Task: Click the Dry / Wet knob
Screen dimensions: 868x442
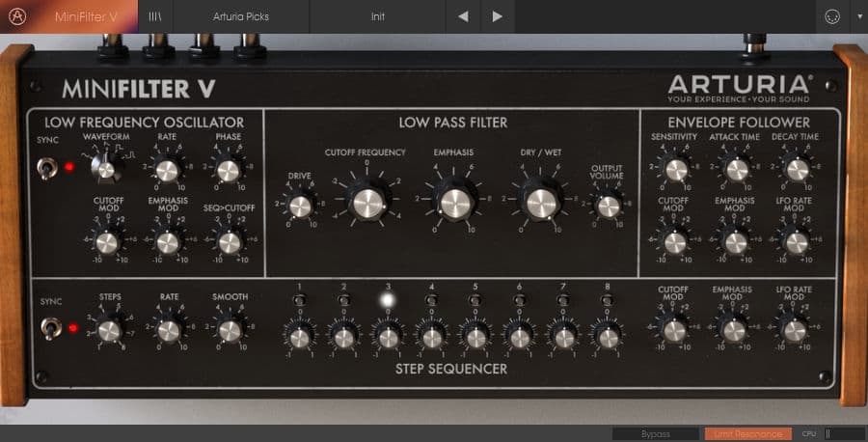Action: pyautogui.click(x=541, y=203)
